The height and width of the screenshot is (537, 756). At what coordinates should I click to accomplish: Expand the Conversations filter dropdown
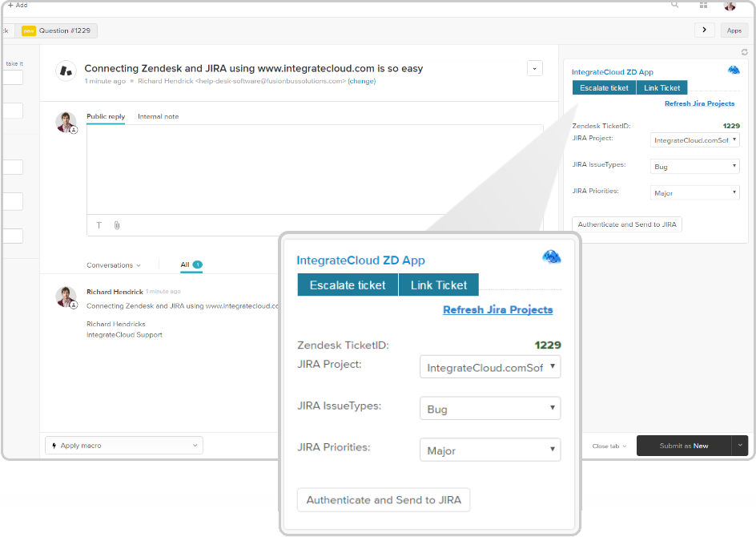pyautogui.click(x=114, y=265)
